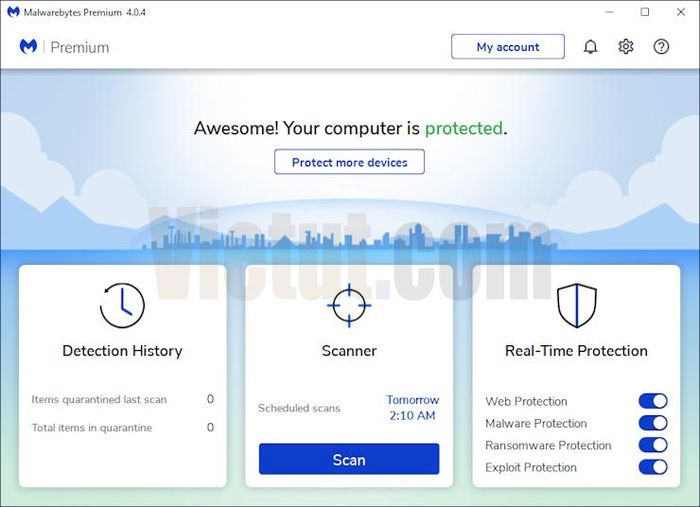Switch off Exploit Protection
This screenshot has width=700, height=507.
coord(653,467)
